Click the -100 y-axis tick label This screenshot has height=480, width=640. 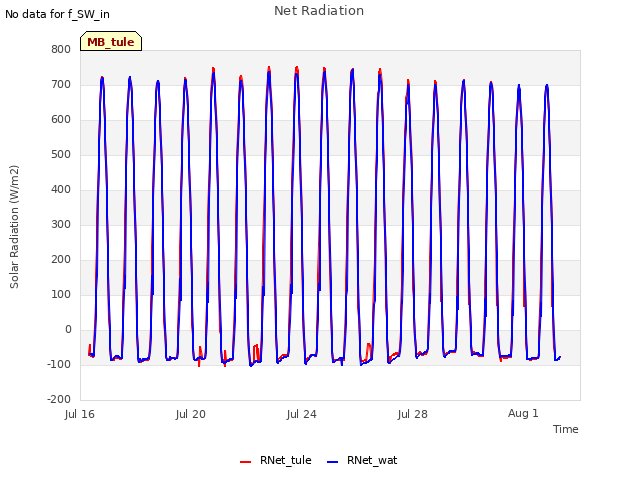[59, 364]
